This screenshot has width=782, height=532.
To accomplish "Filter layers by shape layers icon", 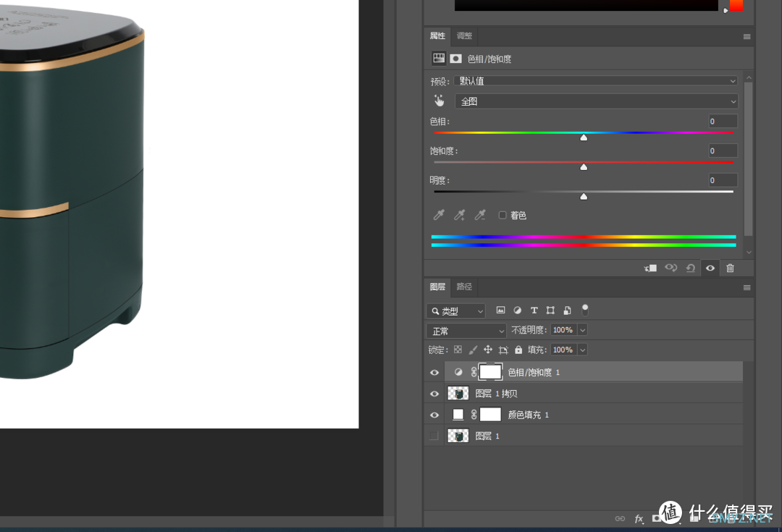I will point(550,310).
